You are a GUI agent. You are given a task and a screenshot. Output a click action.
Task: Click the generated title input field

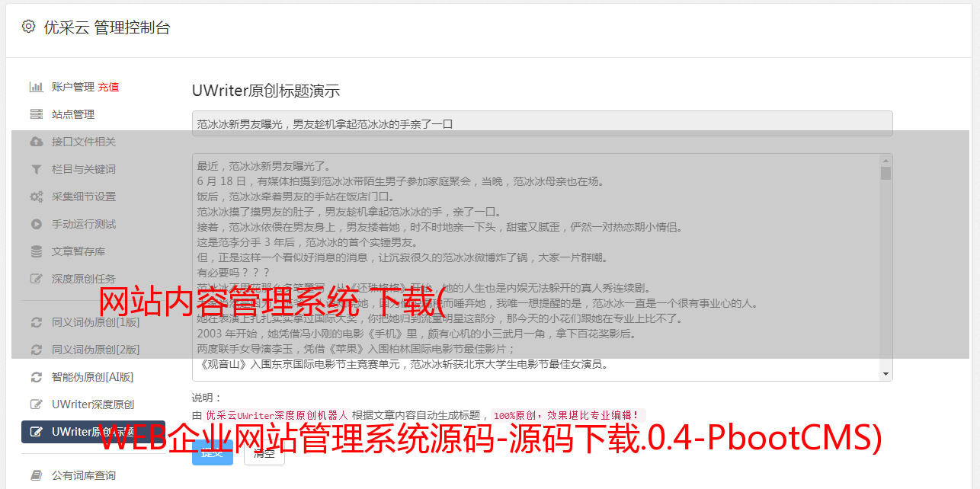[x=542, y=123]
